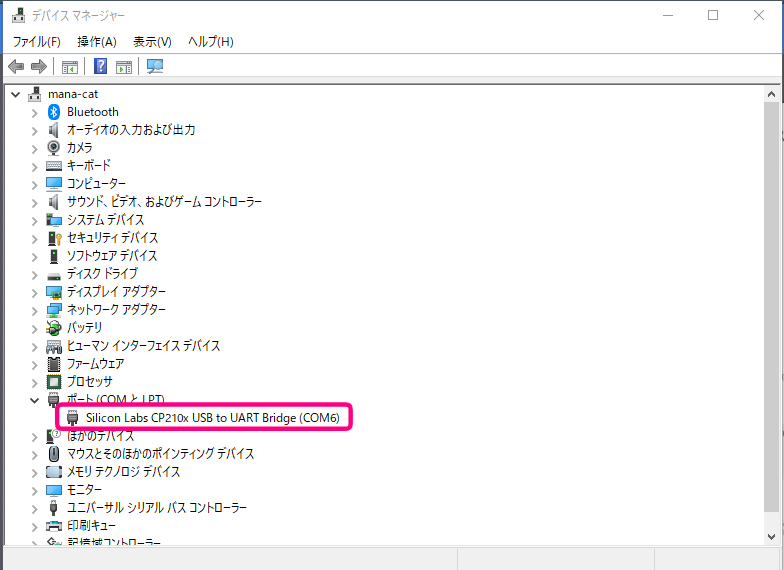Click the battery icon beside バッテリ
This screenshot has height=570, width=784.
[54, 328]
